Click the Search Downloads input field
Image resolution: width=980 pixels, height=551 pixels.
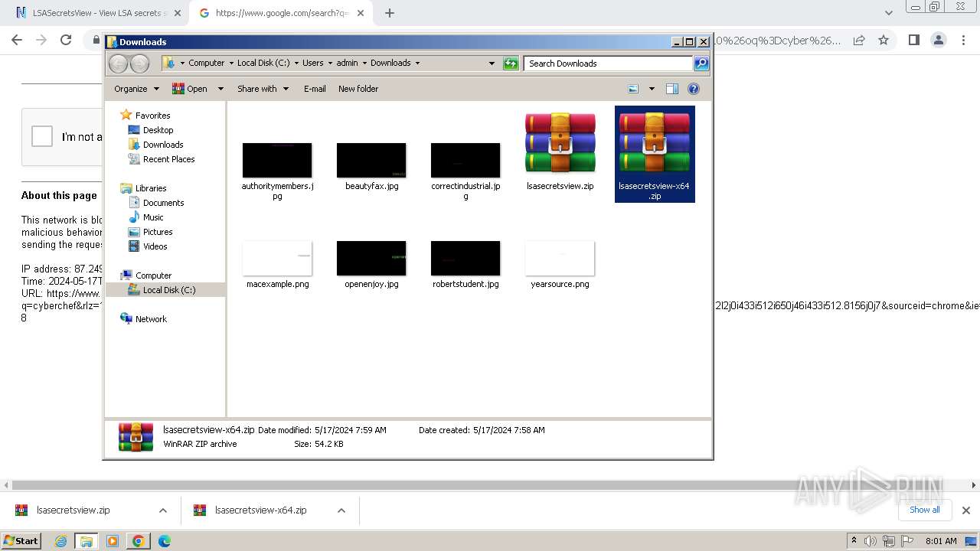pos(609,64)
